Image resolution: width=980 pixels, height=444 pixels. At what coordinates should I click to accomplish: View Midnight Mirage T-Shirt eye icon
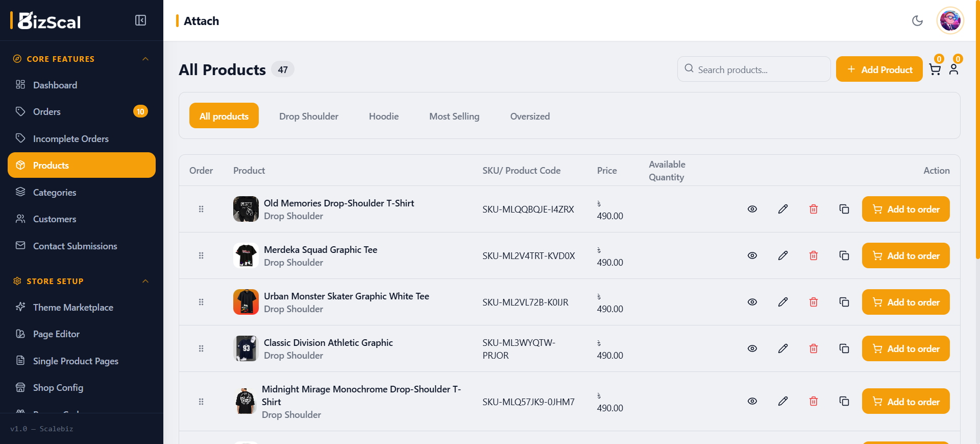tap(752, 401)
